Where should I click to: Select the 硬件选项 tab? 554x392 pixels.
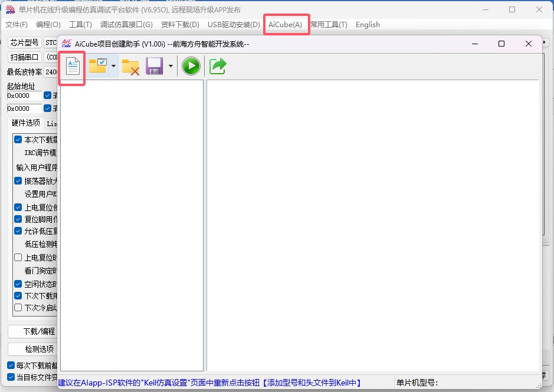click(x=26, y=123)
